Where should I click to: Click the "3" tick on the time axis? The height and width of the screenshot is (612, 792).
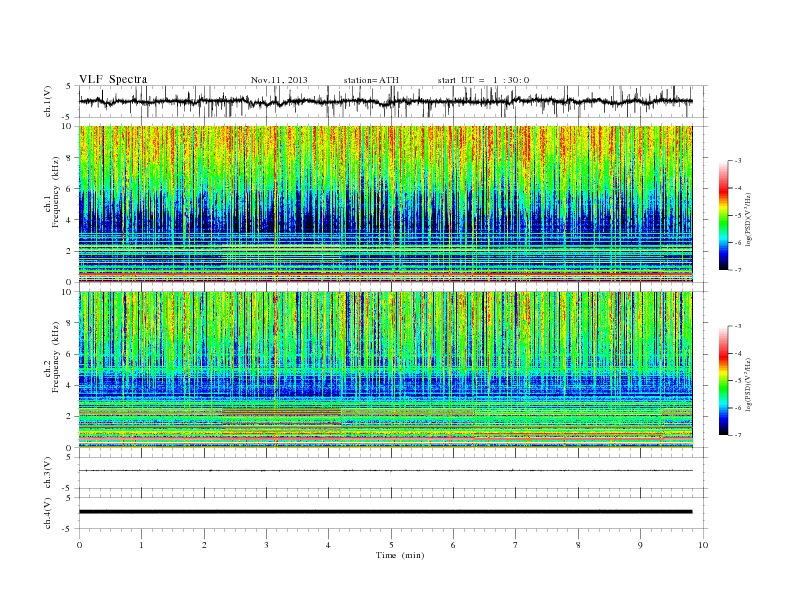tap(266, 545)
